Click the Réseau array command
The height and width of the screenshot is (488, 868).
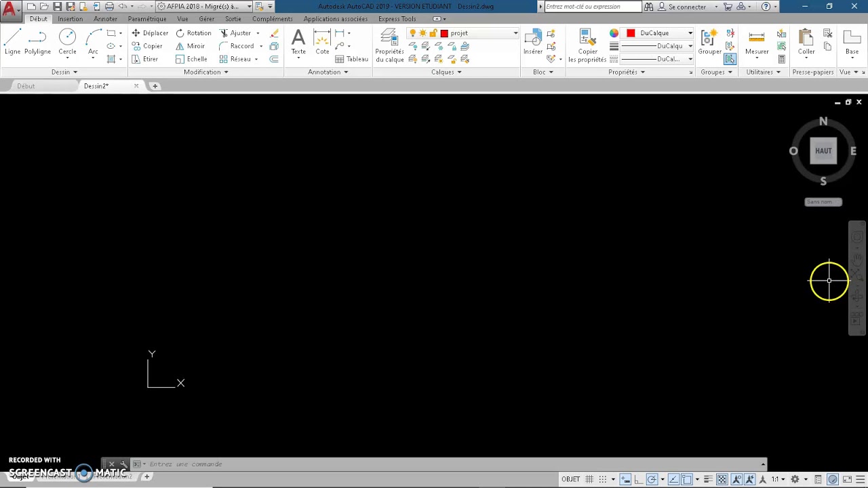coord(235,59)
